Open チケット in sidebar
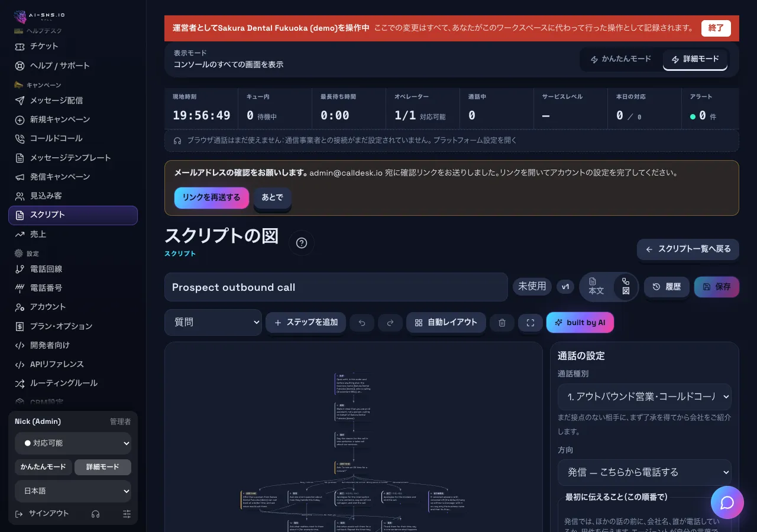 [x=73, y=46]
